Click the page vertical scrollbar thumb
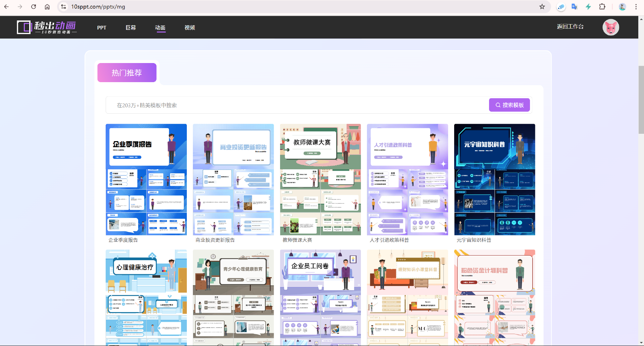This screenshot has height=346, width=644. coord(641,100)
